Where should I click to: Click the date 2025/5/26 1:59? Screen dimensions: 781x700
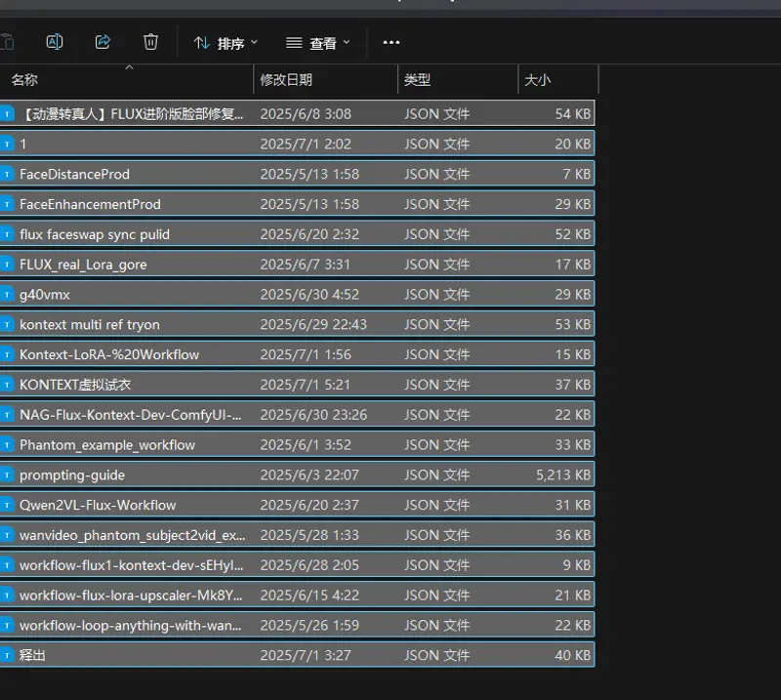pyautogui.click(x=309, y=625)
